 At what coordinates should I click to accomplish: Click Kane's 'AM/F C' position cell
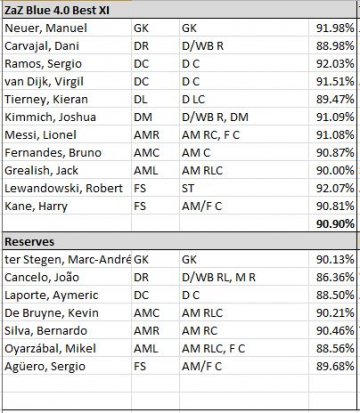pyautogui.click(x=244, y=206)
